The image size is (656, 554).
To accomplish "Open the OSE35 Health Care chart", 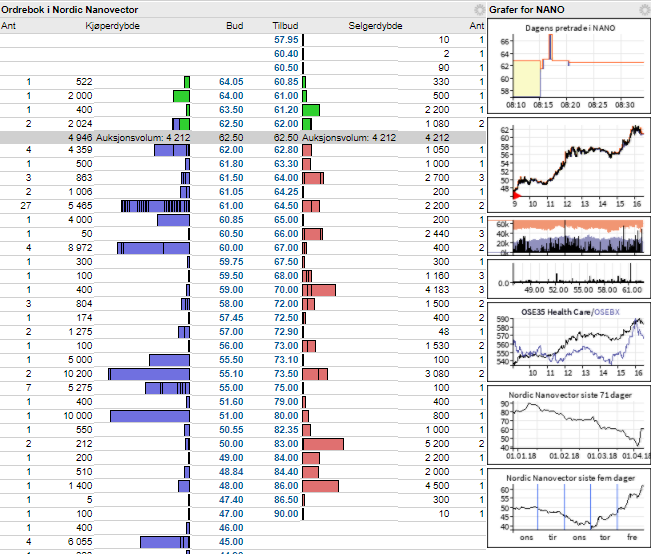I will click(x=569, y=342).
